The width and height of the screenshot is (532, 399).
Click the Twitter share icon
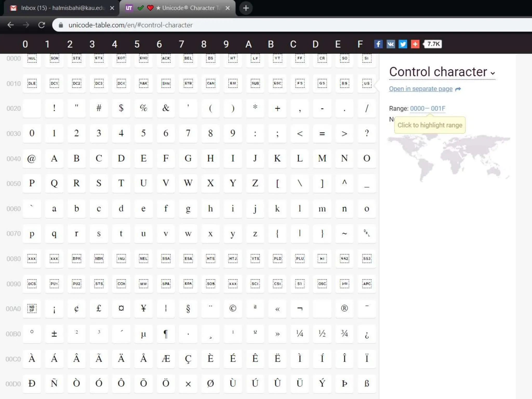tap(403, 44)
